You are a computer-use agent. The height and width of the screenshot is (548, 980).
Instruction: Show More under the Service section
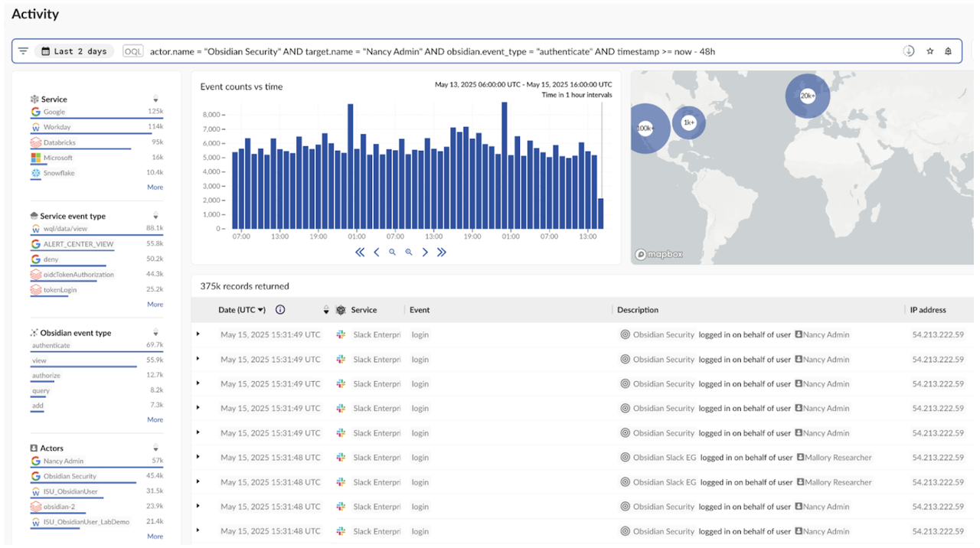tap(155, 188)
